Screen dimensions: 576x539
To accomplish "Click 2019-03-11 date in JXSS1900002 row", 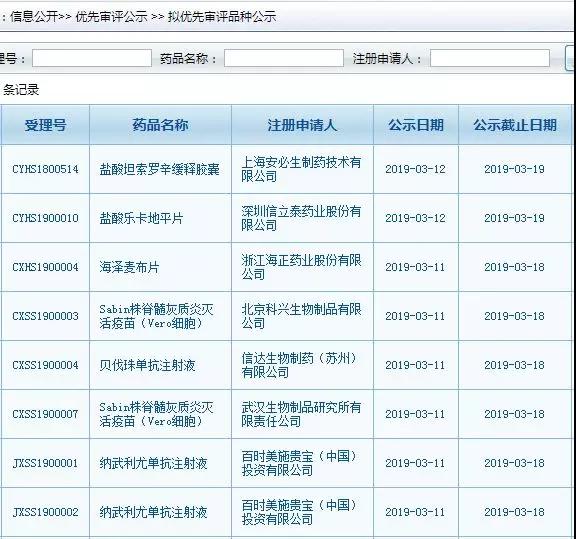I will coord(415,512).
